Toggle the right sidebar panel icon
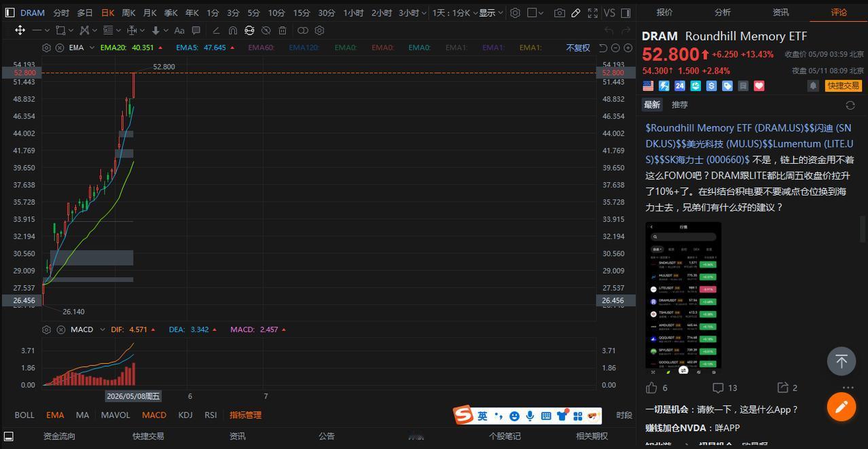This screenshot has height=449, width=868. click(x=626, y=13)
